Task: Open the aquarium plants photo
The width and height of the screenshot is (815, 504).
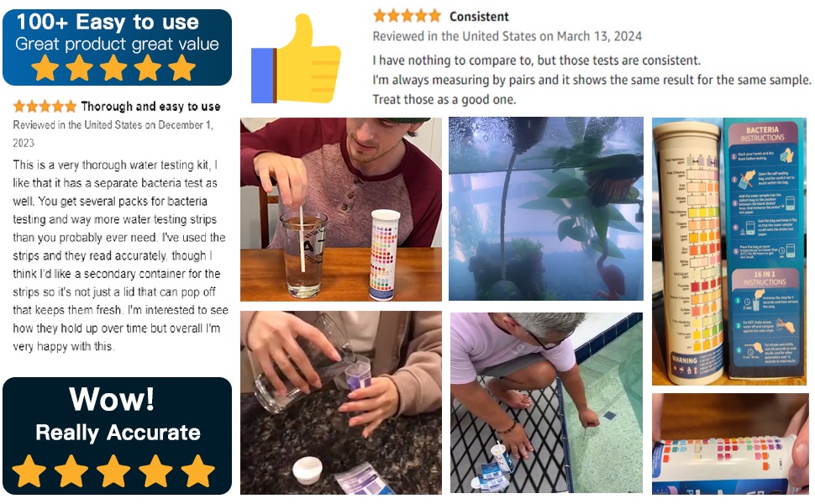Action: tap(546, 209)
